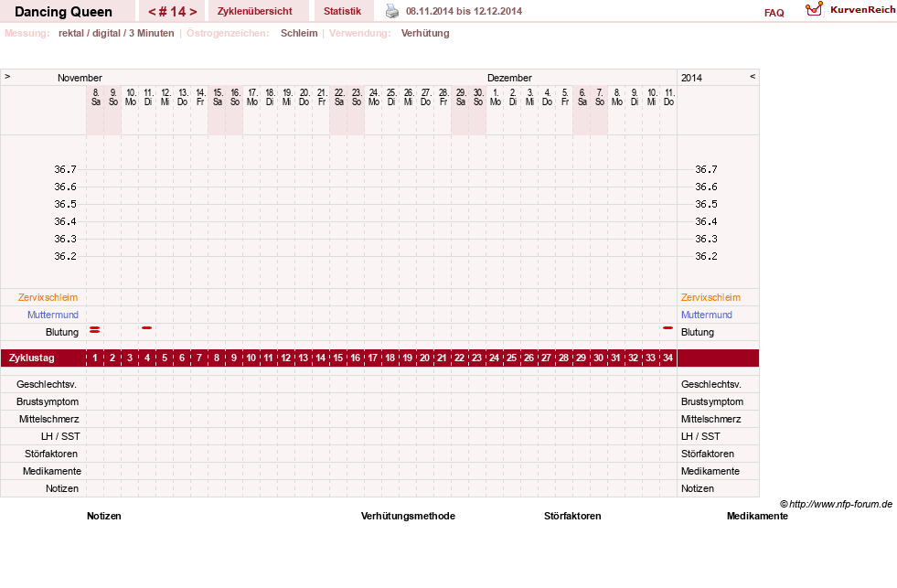Viewport: 897px width, 588px height.
Task: Click the 2014 year header
Action: click(x=691, y=78)
